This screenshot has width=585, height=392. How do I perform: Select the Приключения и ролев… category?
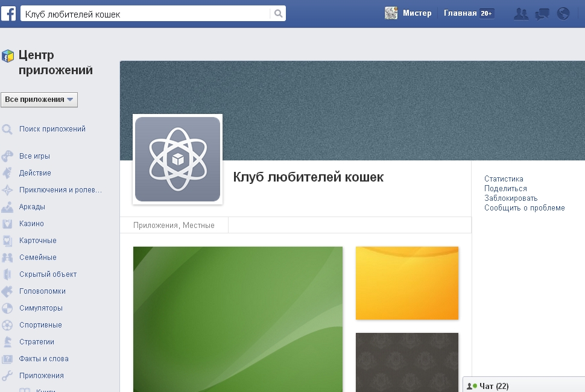[60, 190]
